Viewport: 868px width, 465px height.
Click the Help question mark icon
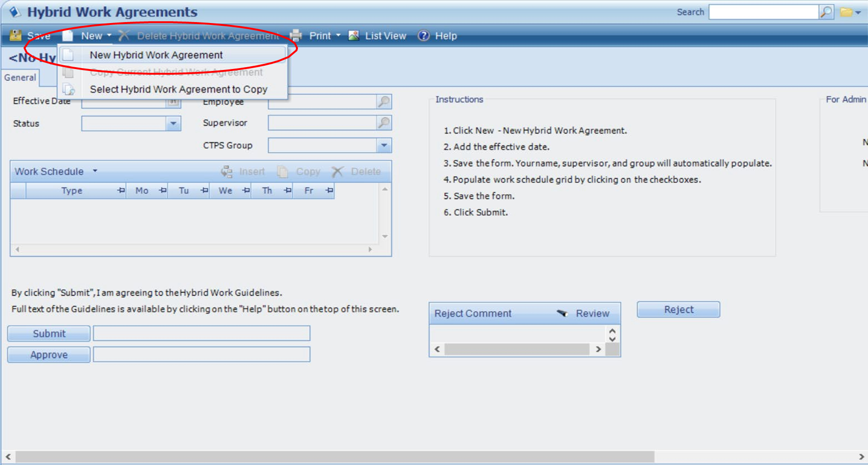[x=423, y=36]
